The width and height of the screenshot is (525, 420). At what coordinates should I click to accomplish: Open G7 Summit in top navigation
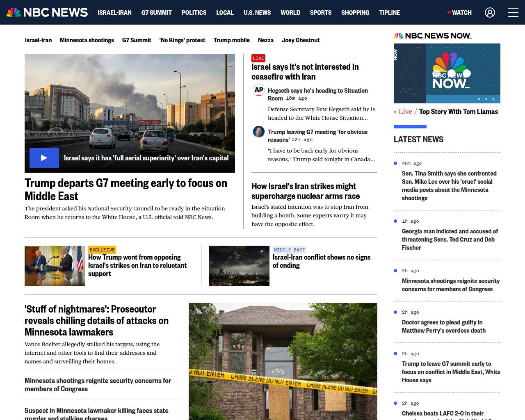click(157, 13)
